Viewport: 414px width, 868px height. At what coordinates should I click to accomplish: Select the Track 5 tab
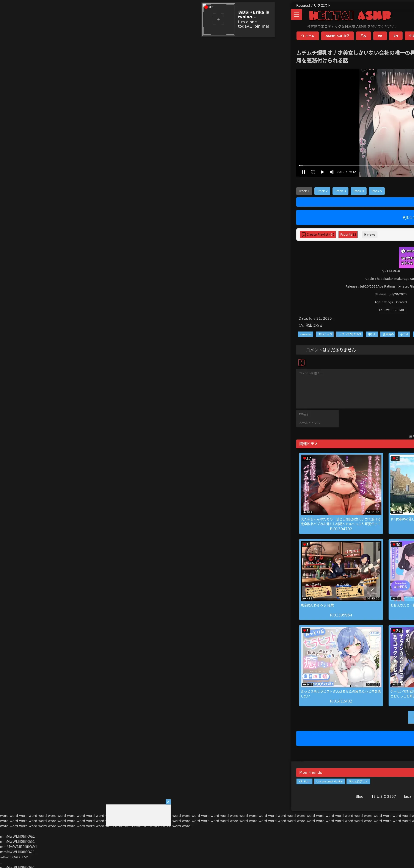pyautogui.click(x=376, y=191)
